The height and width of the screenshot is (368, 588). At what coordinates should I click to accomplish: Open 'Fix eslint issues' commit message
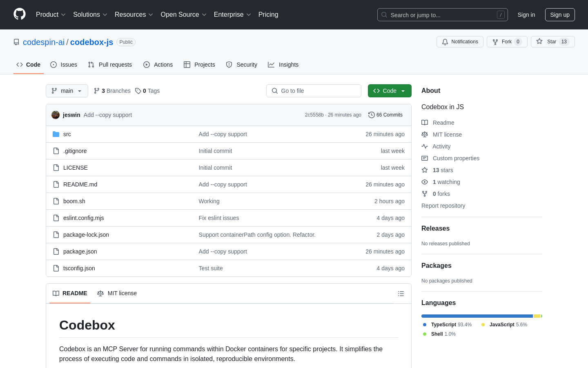(x=219, y=218)
